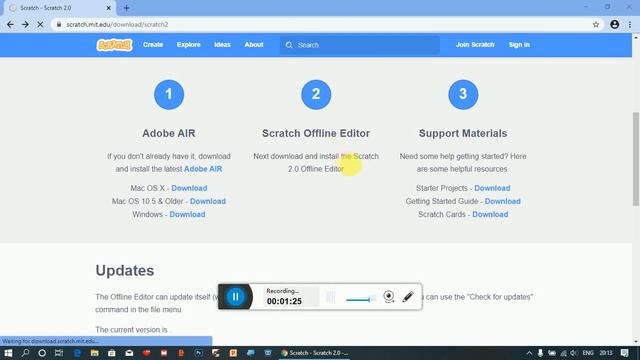Open the volume control tray icon
This screenshot has height=360, width=640.
574,353
